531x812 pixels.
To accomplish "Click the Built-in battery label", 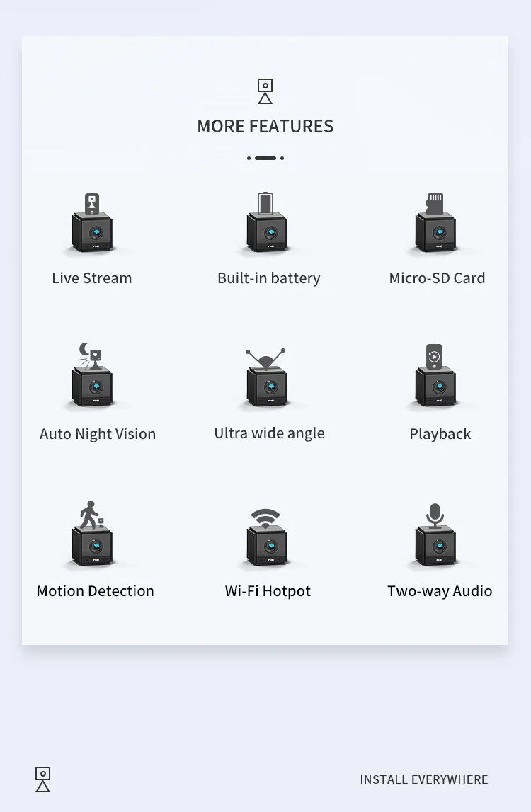I will [269, 279].
